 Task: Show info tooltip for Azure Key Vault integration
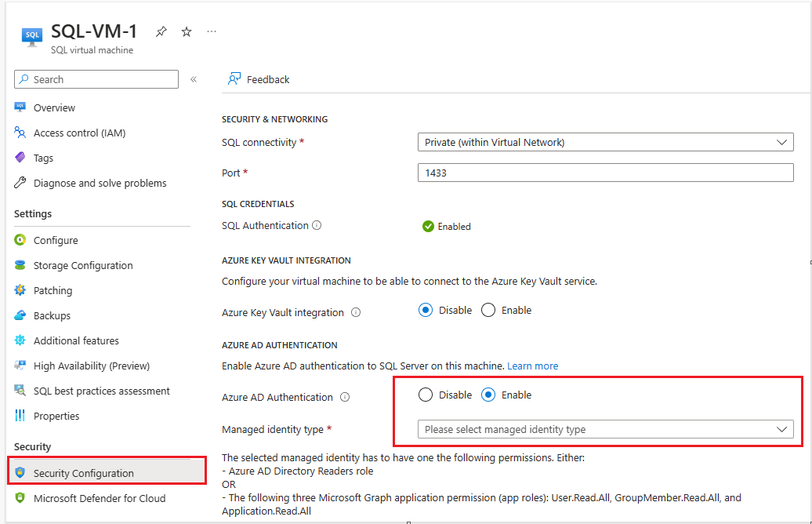click(x=356, y=312)
